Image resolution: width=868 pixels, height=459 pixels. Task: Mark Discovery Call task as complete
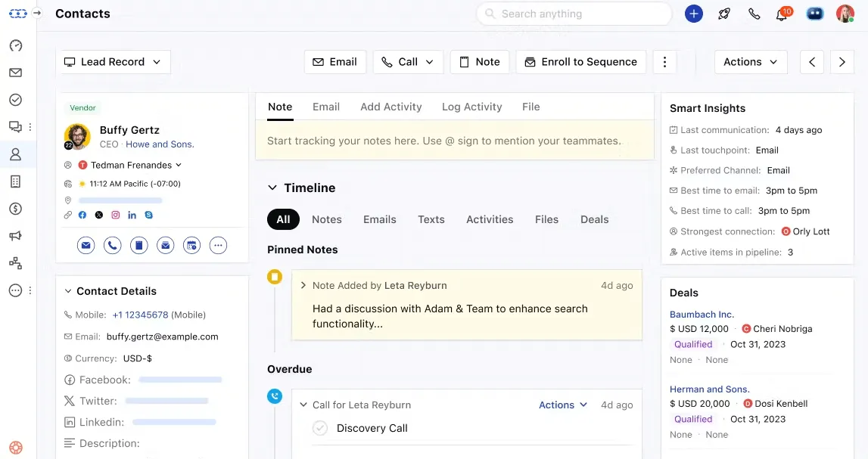(x=320, y=428)
